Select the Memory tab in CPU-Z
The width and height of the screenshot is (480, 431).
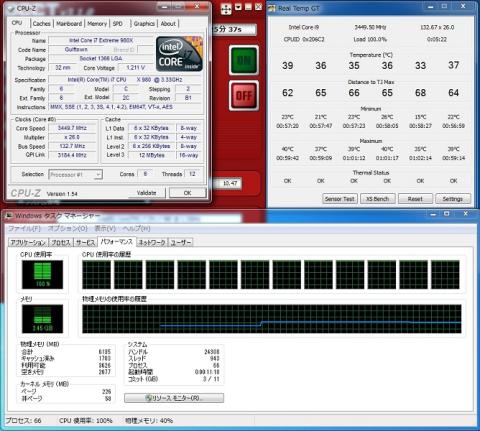coord(97,24)
